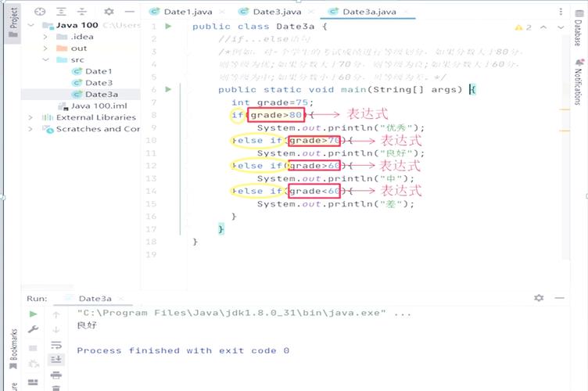This screenshot has height=391, width=588.
Task: Click the green Rerun button in Run panel
Action: pos(33,314)
